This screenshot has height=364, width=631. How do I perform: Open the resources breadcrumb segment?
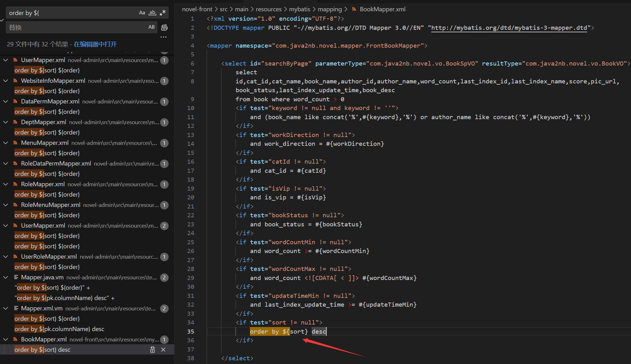coord(268,9)
